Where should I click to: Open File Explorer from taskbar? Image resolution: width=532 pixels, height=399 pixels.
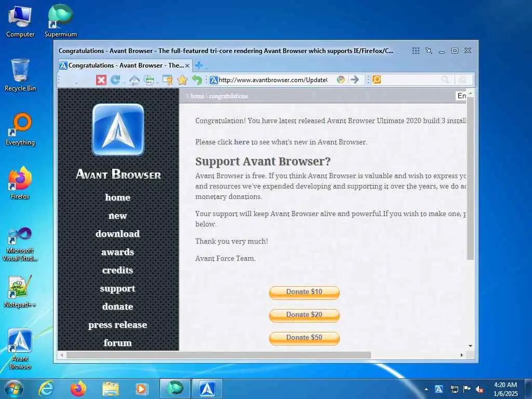coord(111,389)
